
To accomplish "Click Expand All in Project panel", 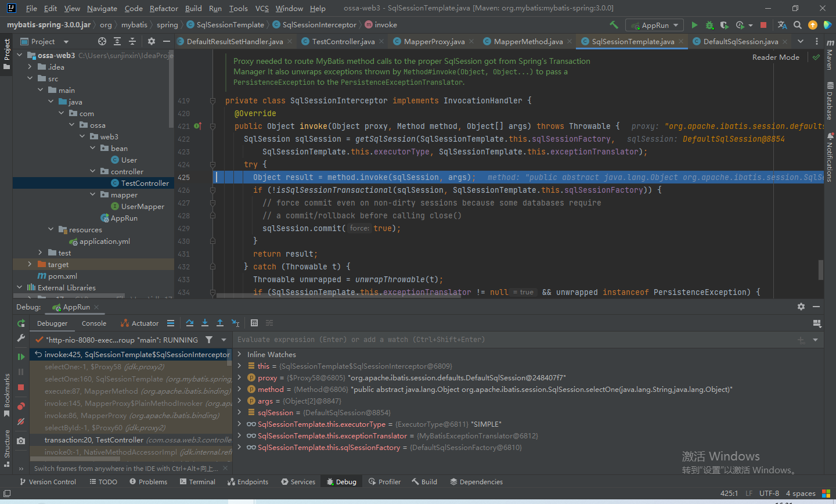I will point(117,41).
